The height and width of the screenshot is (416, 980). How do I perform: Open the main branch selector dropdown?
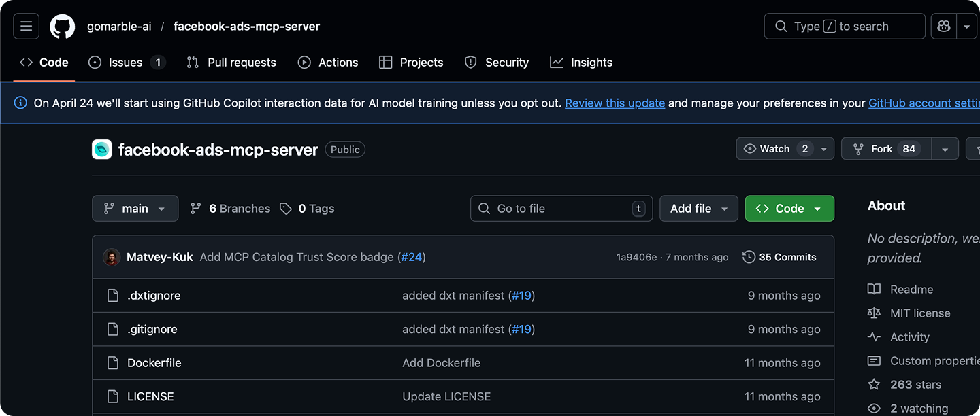135,209
